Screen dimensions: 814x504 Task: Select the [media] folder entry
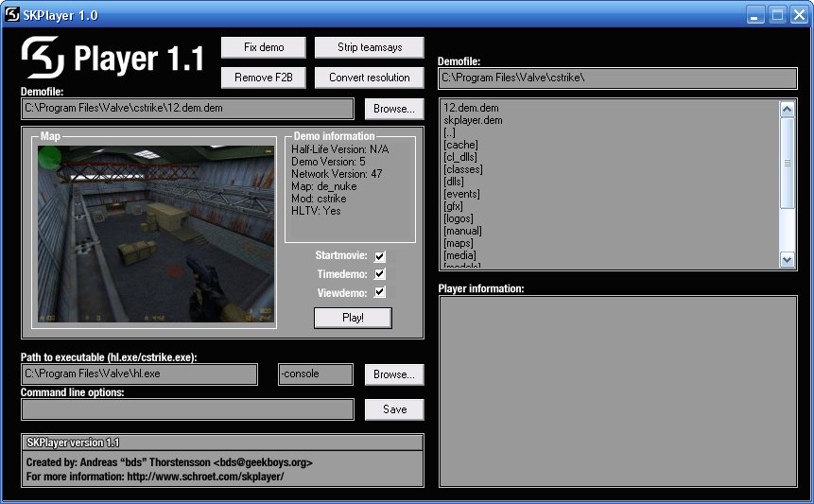[460, 255]
